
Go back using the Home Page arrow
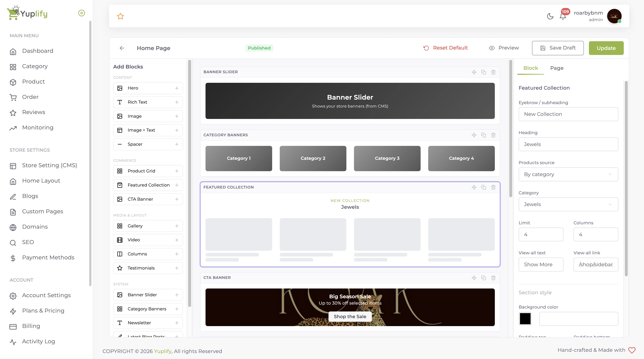(x=122, y=48)
